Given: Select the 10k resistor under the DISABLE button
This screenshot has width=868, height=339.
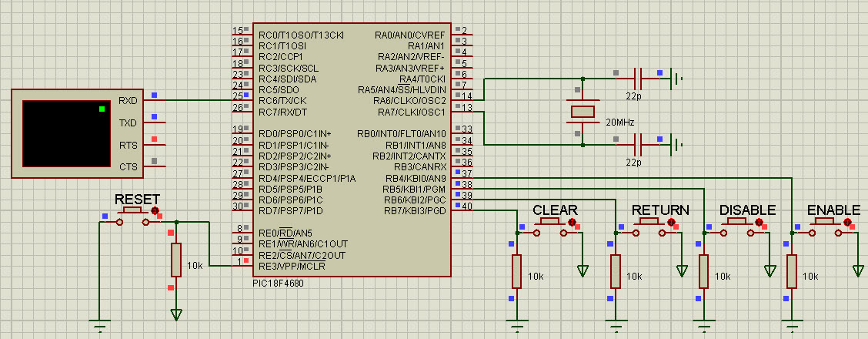Looking at the screenshot, I should point(703,271).
